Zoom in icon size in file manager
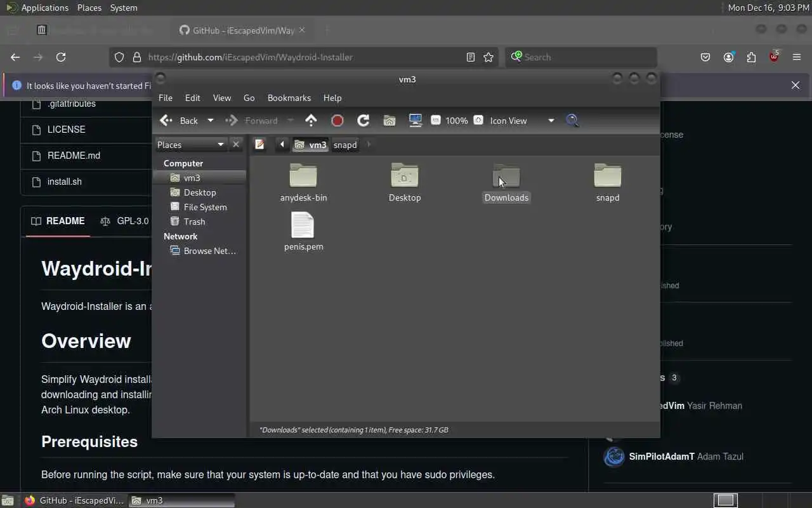812x508 pixels. [x=478, y=120]
